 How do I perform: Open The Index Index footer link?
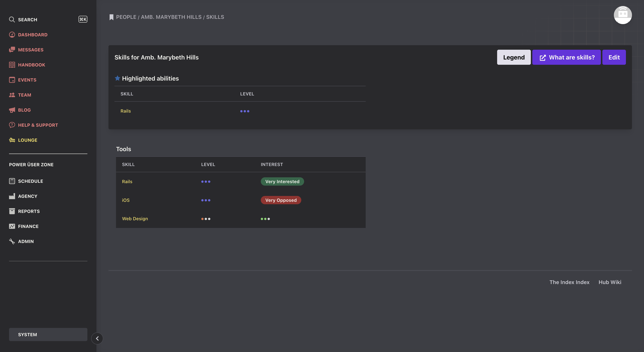(569, 282)
